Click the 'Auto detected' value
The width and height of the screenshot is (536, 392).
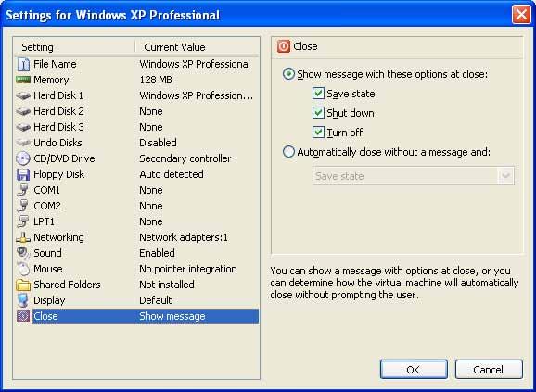tap(172, 174)
